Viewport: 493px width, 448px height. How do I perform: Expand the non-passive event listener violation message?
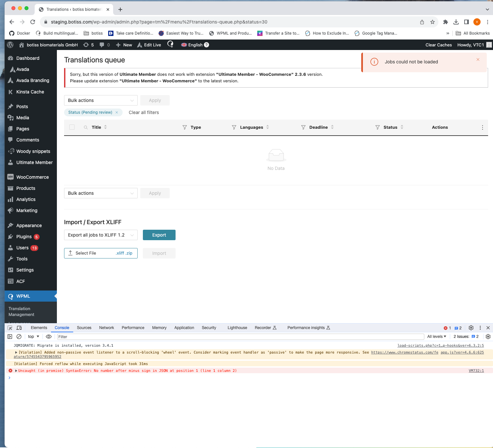tap(16, 352)
